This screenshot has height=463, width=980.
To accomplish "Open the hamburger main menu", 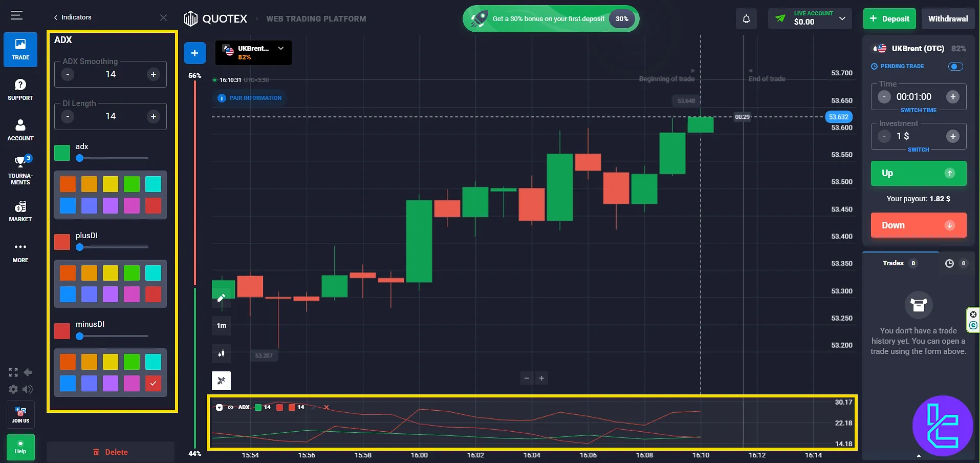I will [x=17, y=15].
